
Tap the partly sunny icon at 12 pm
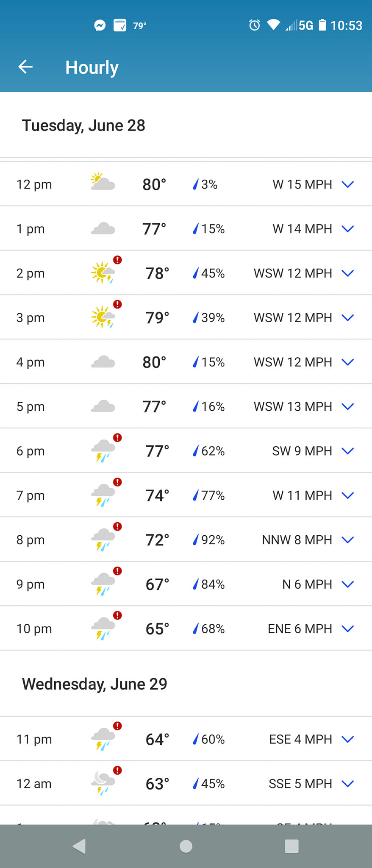click(103, 182)
